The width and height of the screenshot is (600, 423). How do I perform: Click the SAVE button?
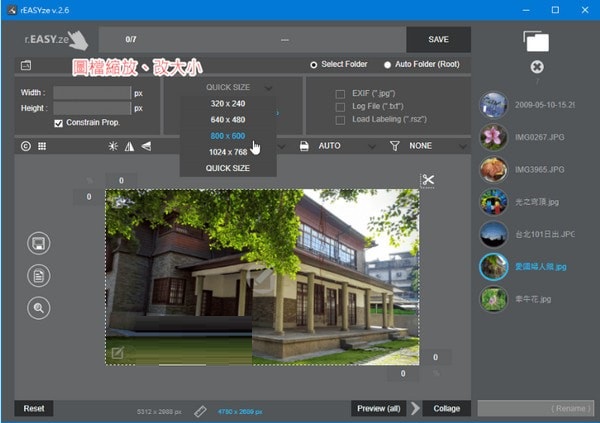click(x=439, y=39)
